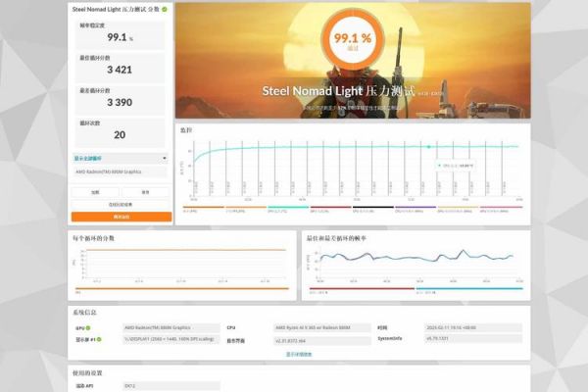Image resolution: width=588 pixels, height=392 pixels.
Task: Click the CPU value AMD Ryzen AI 9 365
Action: [x=322, y=328]
